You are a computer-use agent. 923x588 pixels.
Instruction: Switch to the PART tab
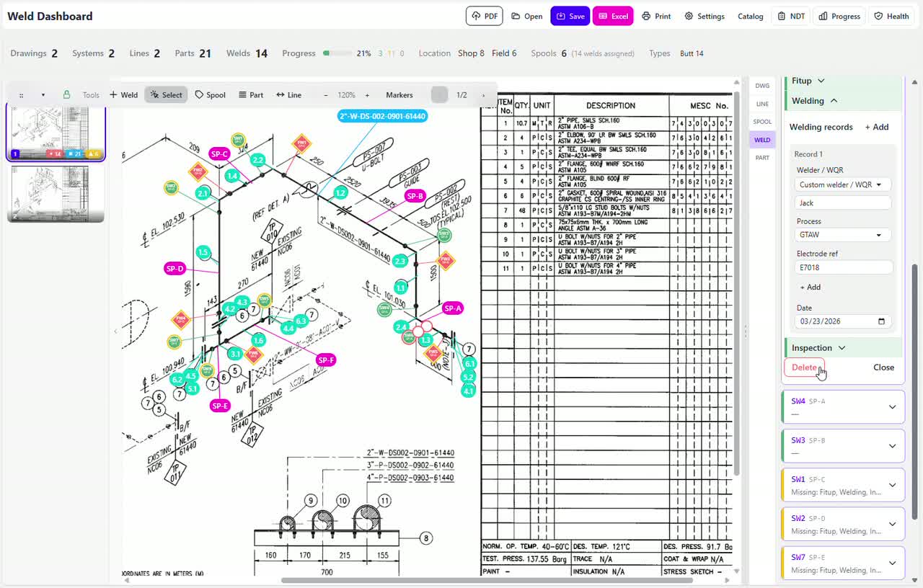click(762, 158)
